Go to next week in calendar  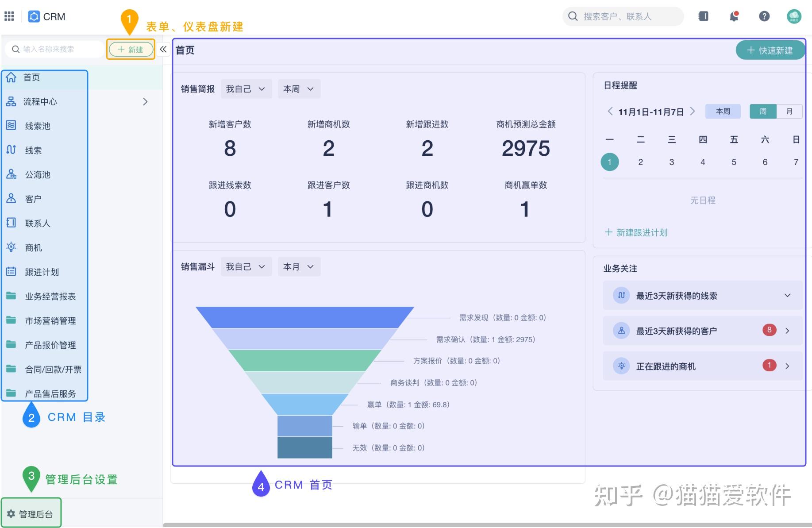point(693,111)
